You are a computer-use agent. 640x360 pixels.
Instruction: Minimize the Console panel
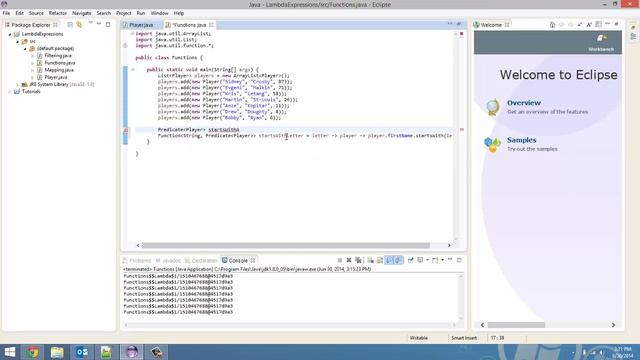pyautogui.click(x=450, y=259)
